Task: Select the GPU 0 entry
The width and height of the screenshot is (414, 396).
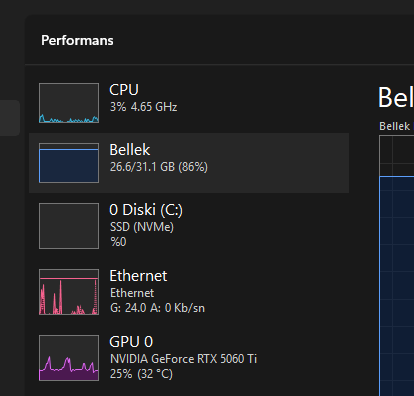Action: 189,358
